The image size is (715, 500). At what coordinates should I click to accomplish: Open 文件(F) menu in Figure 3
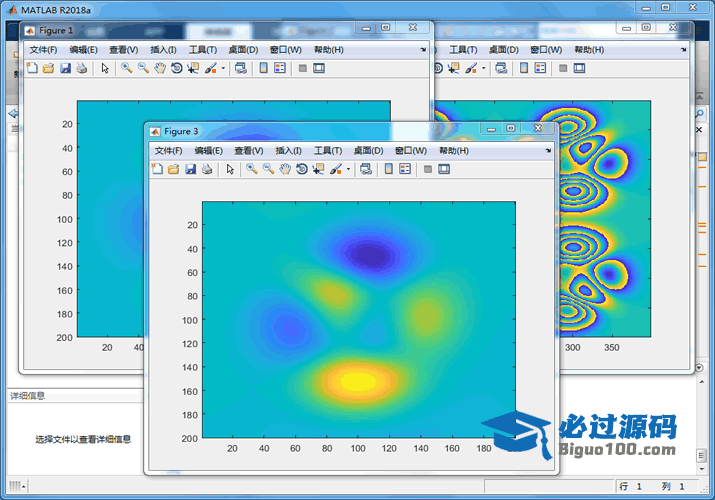point(168,150)
